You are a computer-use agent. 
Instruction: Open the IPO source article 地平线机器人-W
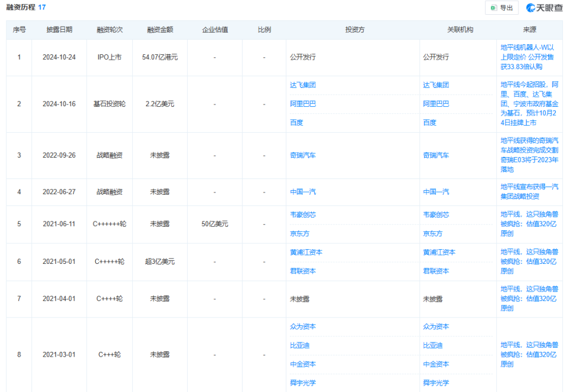click(x=529, y=57)
